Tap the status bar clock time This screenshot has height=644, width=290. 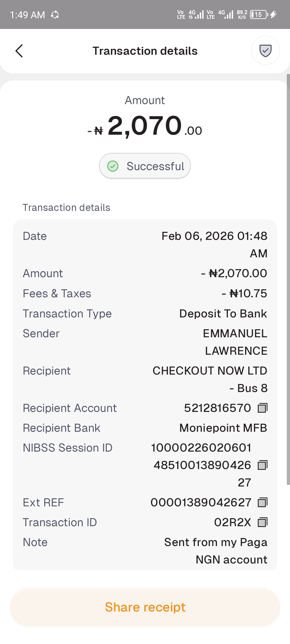pyautogui.click(x=27, y=15)
